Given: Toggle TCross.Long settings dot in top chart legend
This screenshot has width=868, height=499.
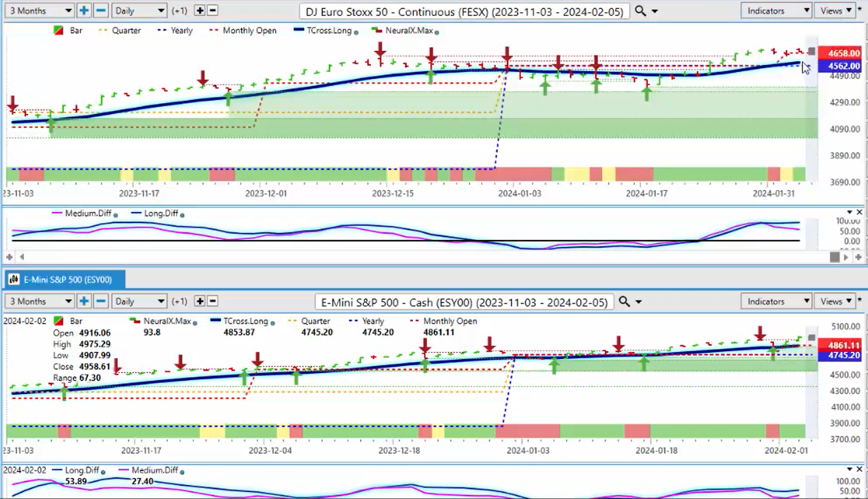Looking at the screenshot, I should point(356,31).
